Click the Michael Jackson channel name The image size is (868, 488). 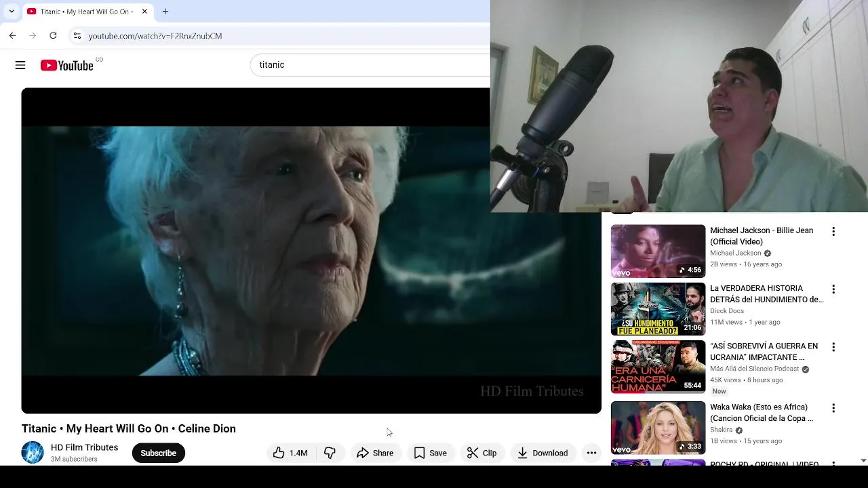pyautogui.click(x=735, y=253)
